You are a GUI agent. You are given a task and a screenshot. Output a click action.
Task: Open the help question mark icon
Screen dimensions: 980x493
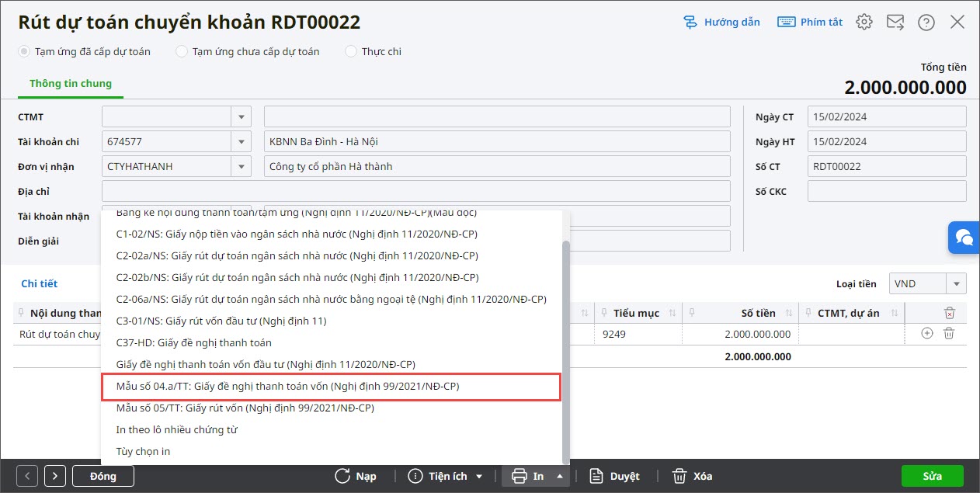926,22
